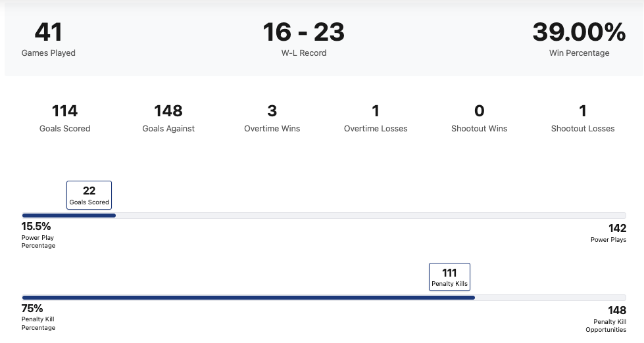Click the Shootout Losses stat
Image resolution: width=644 pixels, height=343 pixels.
(583, 118)
